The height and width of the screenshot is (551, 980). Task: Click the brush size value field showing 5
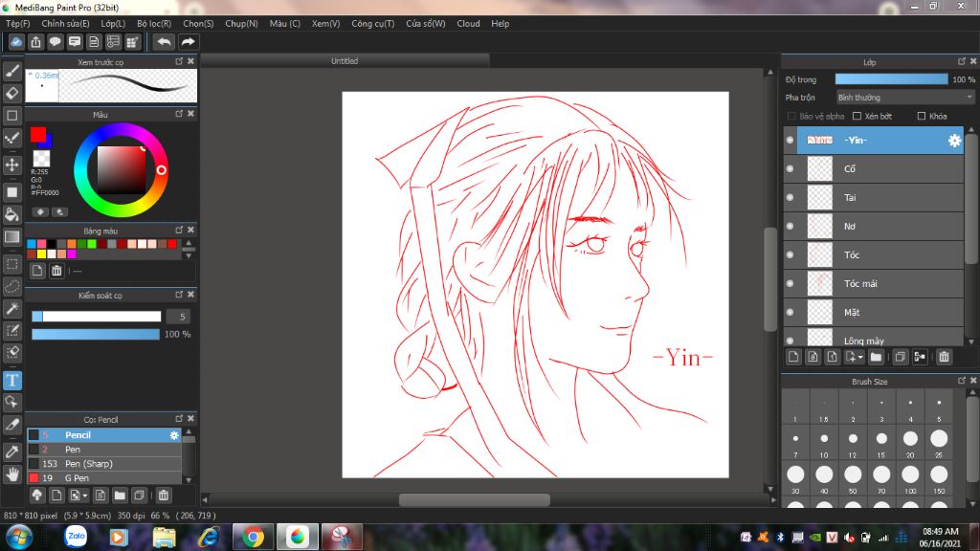coord(179,317)
